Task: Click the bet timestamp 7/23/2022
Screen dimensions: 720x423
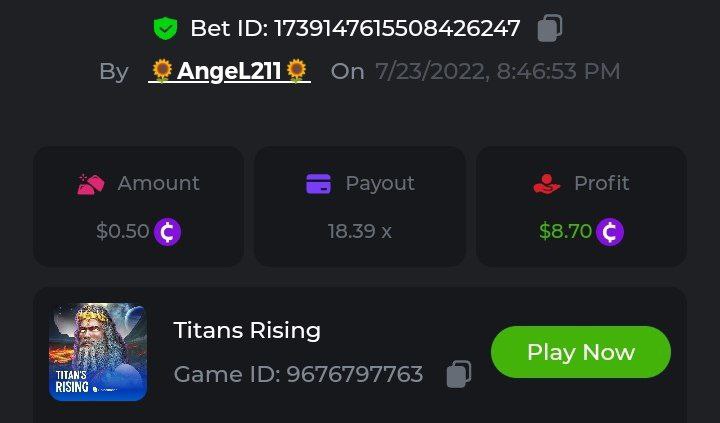Action: tap(497, 71)
